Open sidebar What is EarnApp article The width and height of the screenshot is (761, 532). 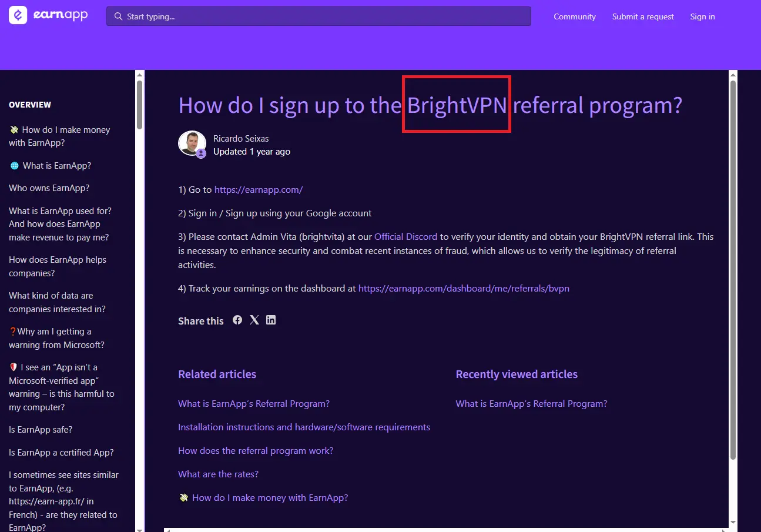(50, 166)
